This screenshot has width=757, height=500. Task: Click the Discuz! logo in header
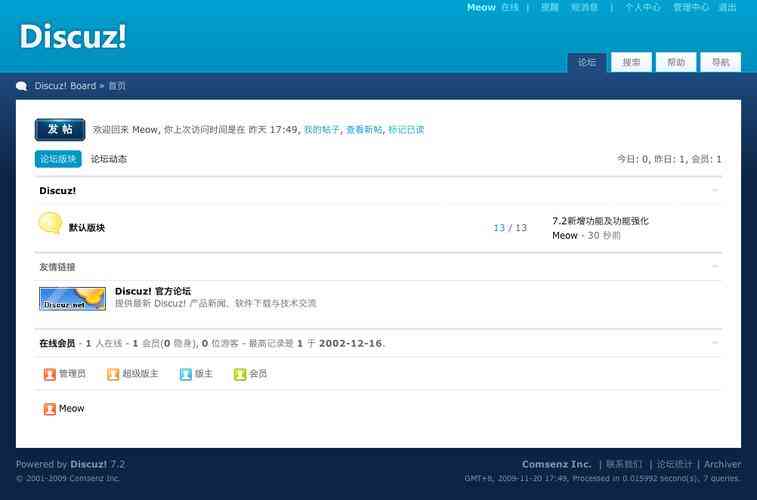coord(73,36)
